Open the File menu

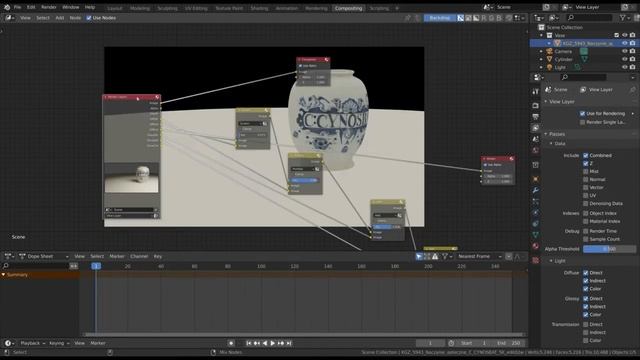pos(18,7)
